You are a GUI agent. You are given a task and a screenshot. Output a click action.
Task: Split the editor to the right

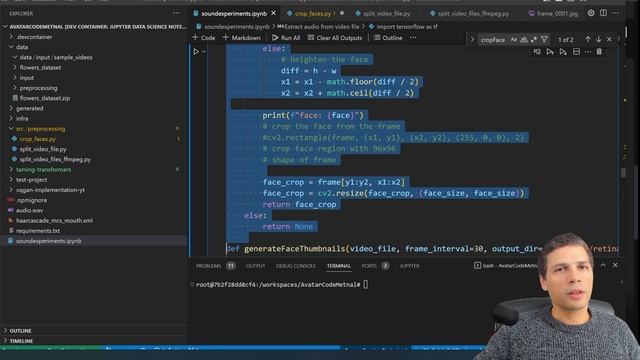tap(603, 13)
